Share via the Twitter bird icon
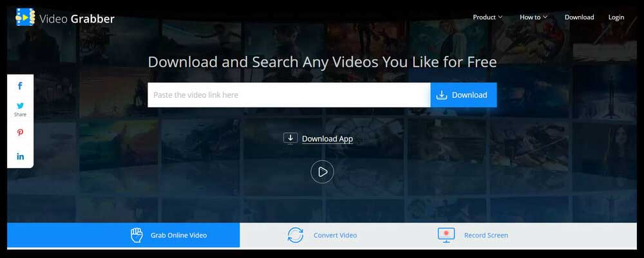 20,106
